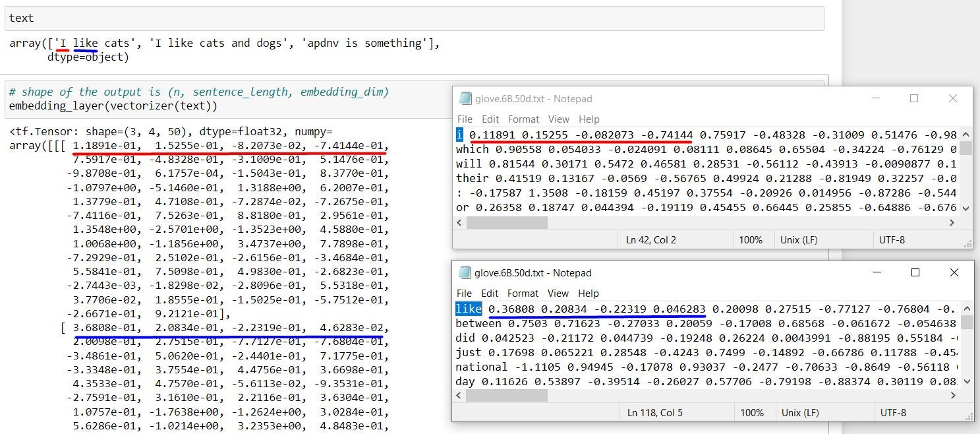Open the Help menu in the Ln 42 Notepad
Screen dimensions: 980x434
coord(589,119)
